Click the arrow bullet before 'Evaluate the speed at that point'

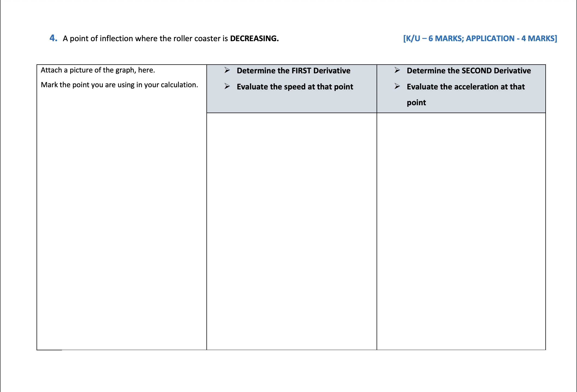point(227,87)
